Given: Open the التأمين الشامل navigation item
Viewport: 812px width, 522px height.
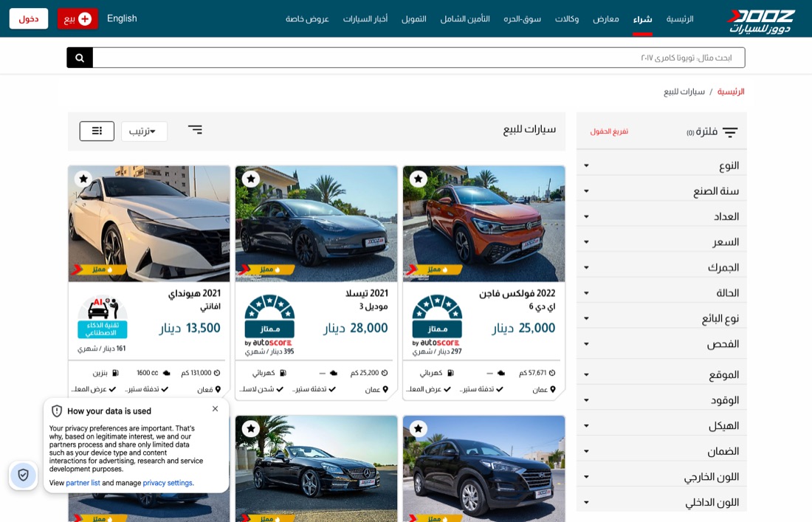Looking at the screenshot, I should pos(465,19).
